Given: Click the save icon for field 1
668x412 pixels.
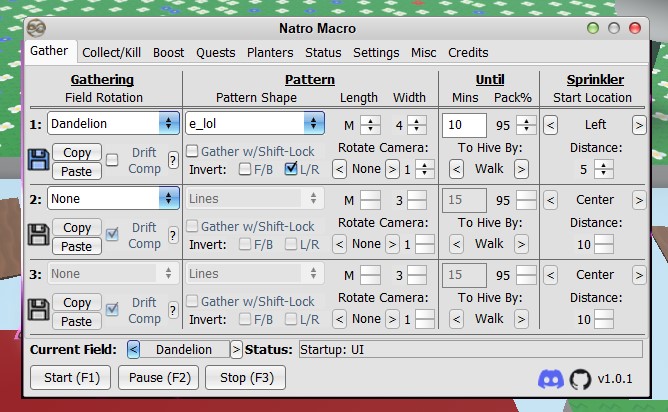Looking at the screenshot, I should [x=38, y=160].
